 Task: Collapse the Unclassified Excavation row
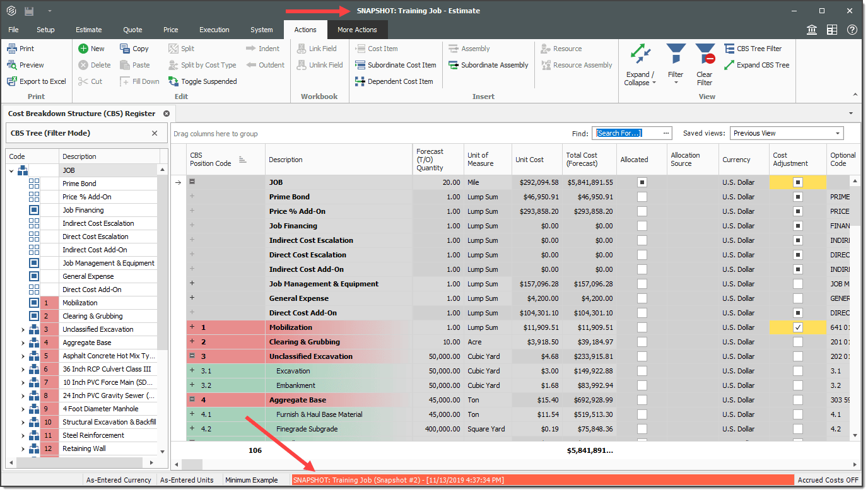192,356
